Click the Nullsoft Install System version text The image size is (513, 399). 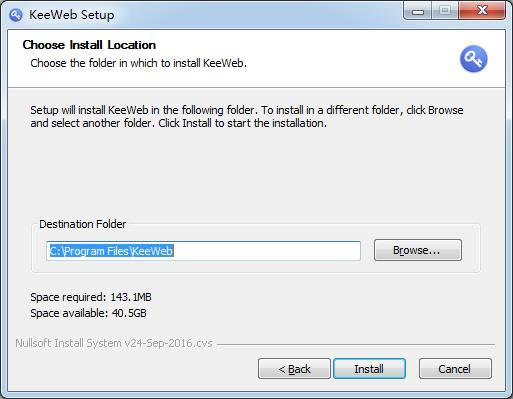click(x=114, y=343)
